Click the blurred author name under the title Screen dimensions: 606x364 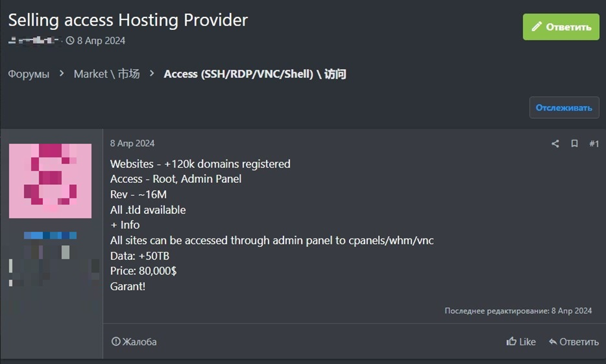pos(34,40)
